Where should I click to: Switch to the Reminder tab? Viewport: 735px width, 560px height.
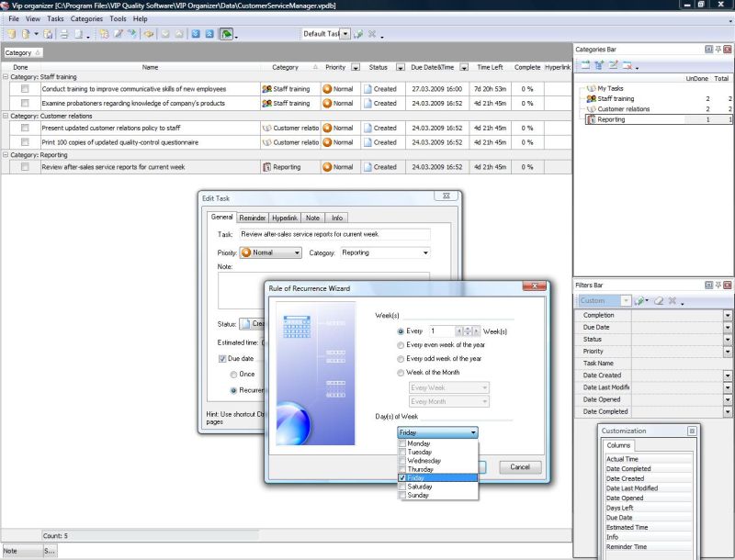click(x=252, y=218)
